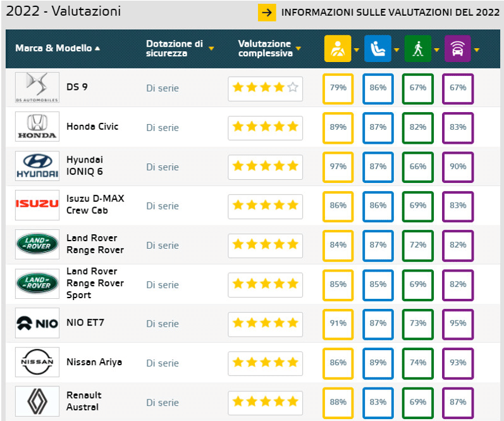Screen dimensions: 504x421
Task: Click the yellow arrow icon for 2022 info
Action: (x=267, y=13)
